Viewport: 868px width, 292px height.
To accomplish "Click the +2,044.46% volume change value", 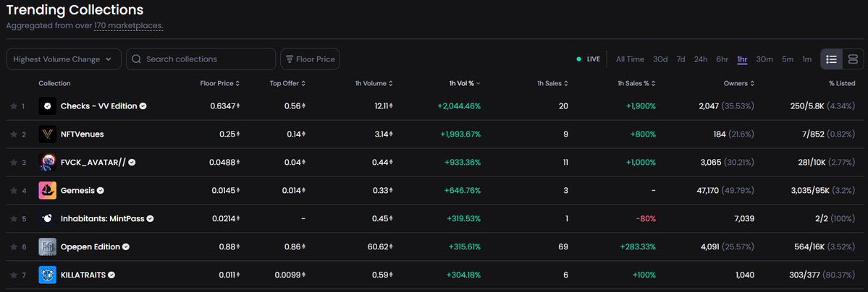I will tap(459, 106).
